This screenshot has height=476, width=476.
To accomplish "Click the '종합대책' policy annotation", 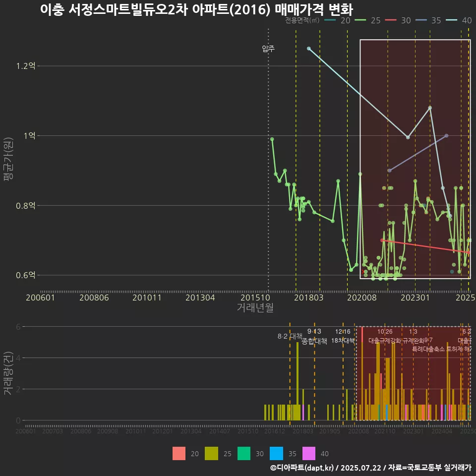I will [x=314, y=341].
